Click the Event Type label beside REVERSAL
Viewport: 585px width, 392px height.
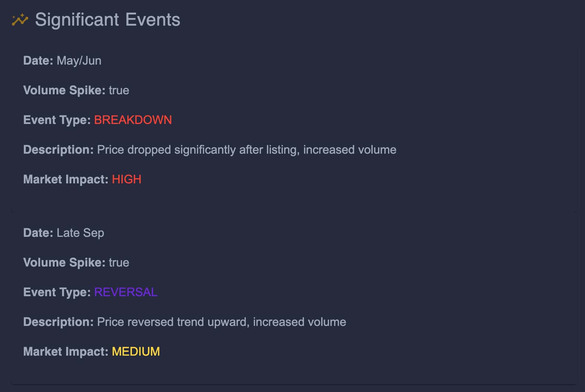[56, 292]
